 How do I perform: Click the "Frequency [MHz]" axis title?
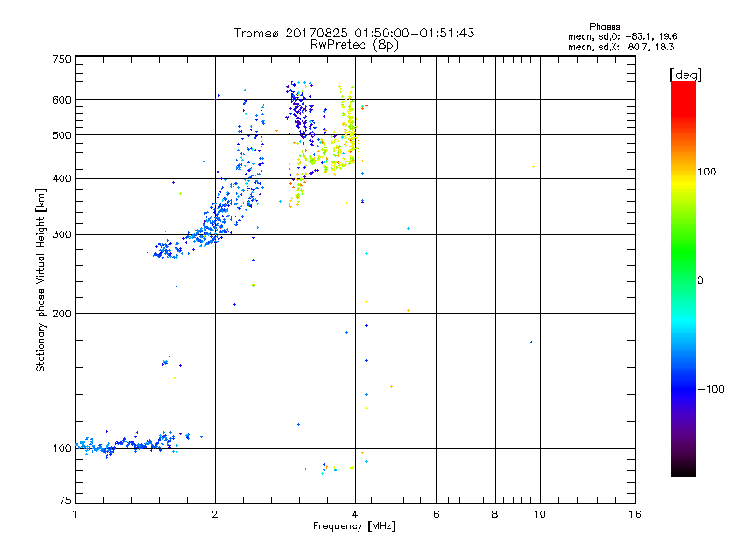pyautogui.click(x=354, y=526)
